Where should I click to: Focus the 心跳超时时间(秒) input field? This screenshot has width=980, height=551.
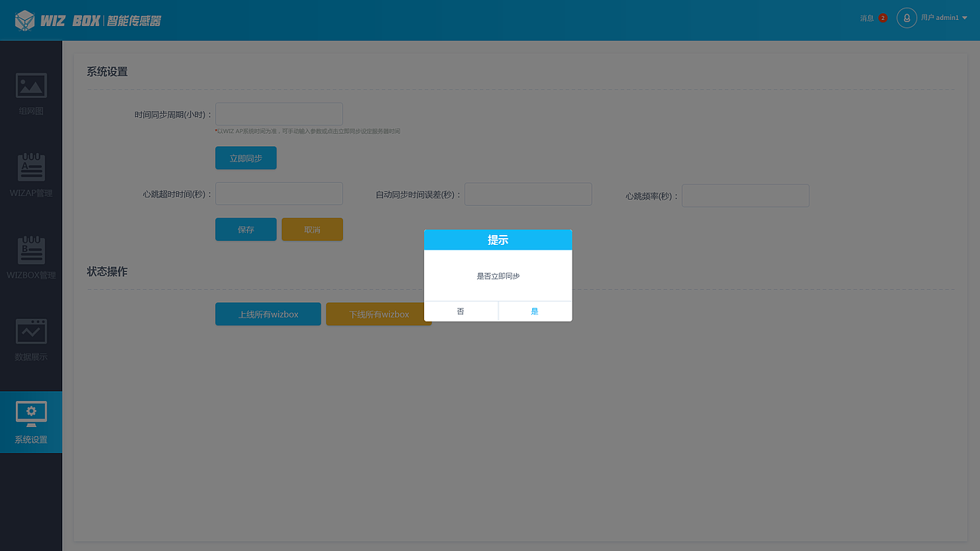(279, 194)
